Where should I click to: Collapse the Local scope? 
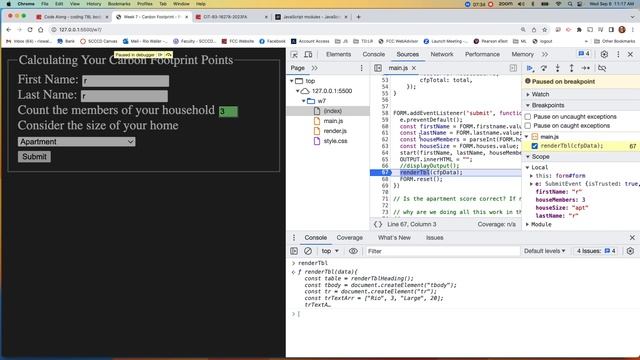[x=537, y=167]
